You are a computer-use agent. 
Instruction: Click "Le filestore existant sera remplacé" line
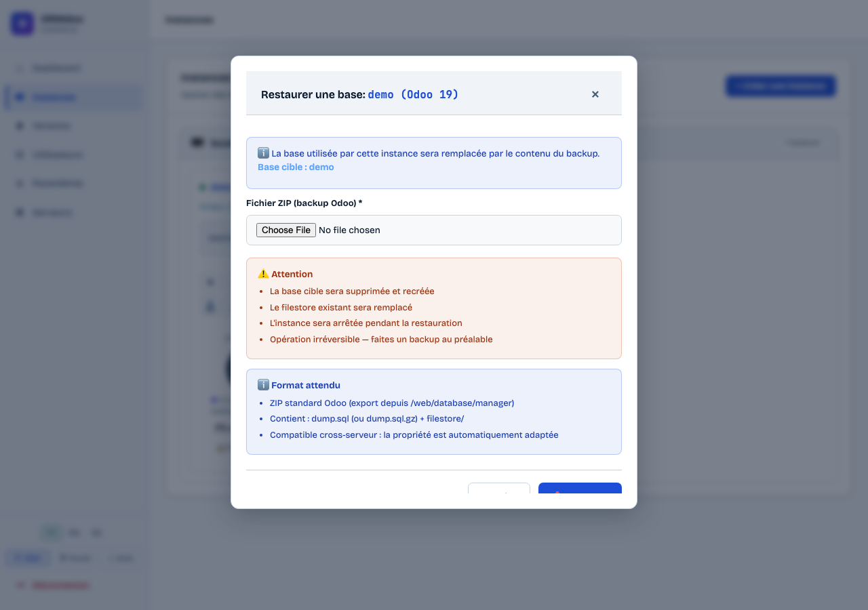[x=341, y=308]
